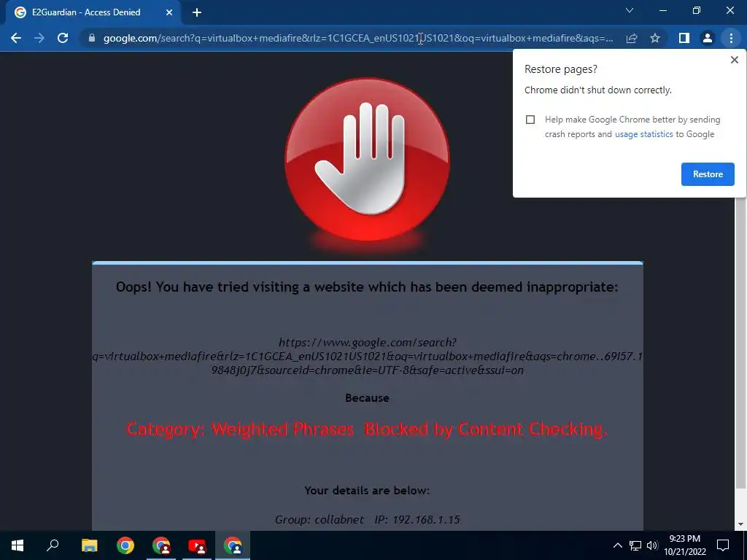Open the Chrome profile menu
Screen dimensions: 747x560
[708, 38]
